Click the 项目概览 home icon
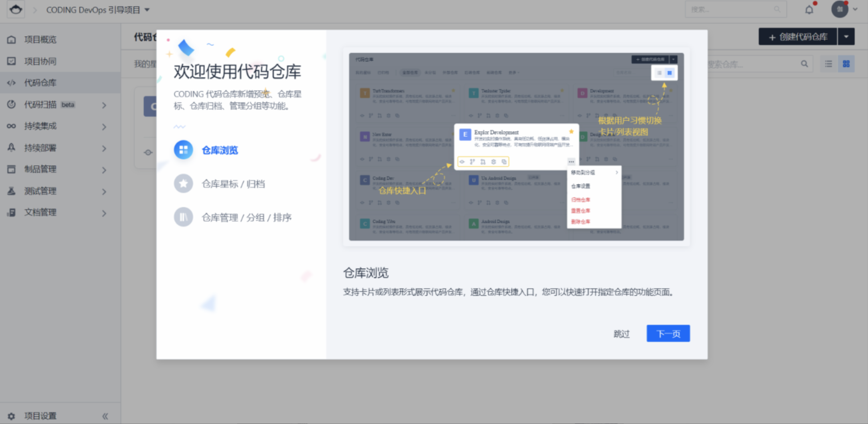Viewport: 868px width, 424px height. click(11, 40)
